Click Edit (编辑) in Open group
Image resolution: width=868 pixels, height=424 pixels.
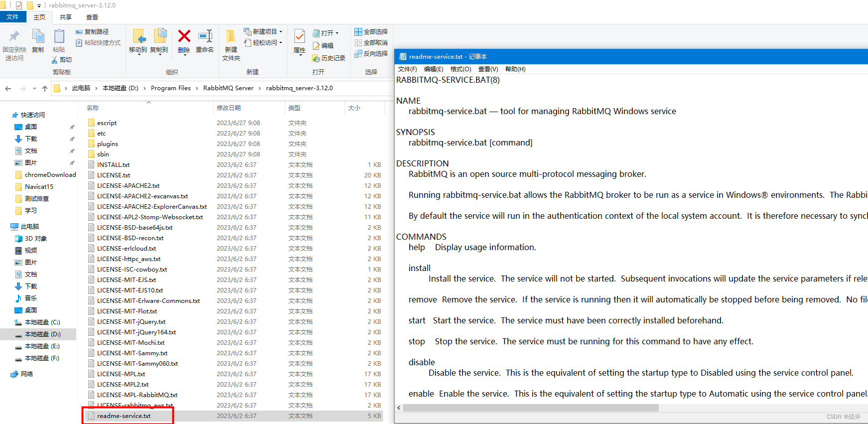point(323,46)
